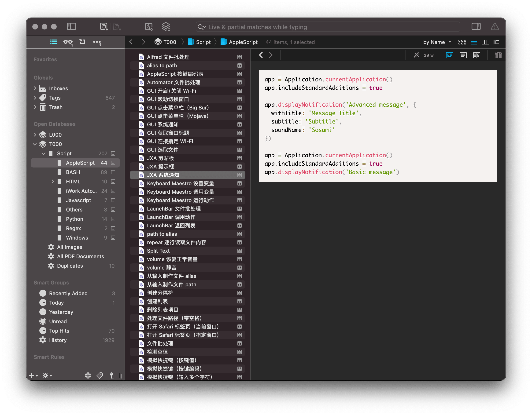Click the target circle icon at sidebar bottom
The height and width of the screenshot is (415, 532).
pos(88,375)
